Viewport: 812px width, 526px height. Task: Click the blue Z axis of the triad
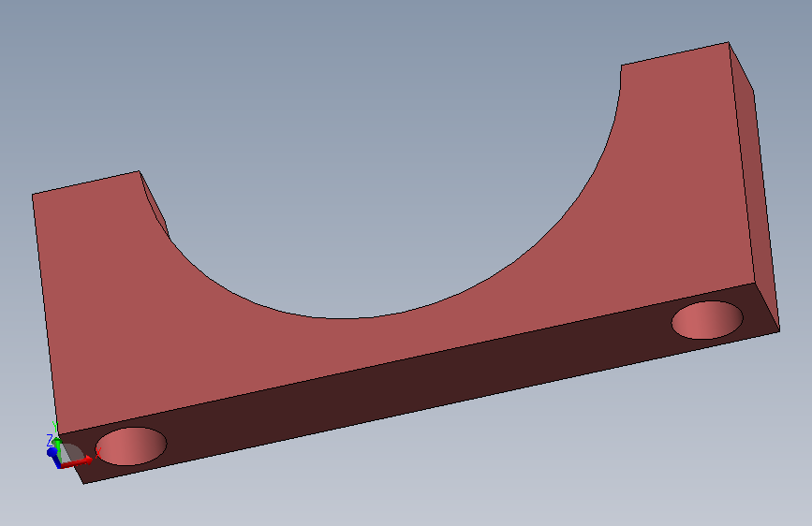52,455
